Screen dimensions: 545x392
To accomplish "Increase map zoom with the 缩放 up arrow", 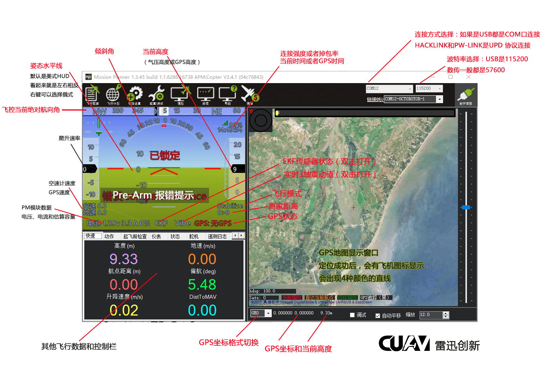I will (x=445, y=313).
